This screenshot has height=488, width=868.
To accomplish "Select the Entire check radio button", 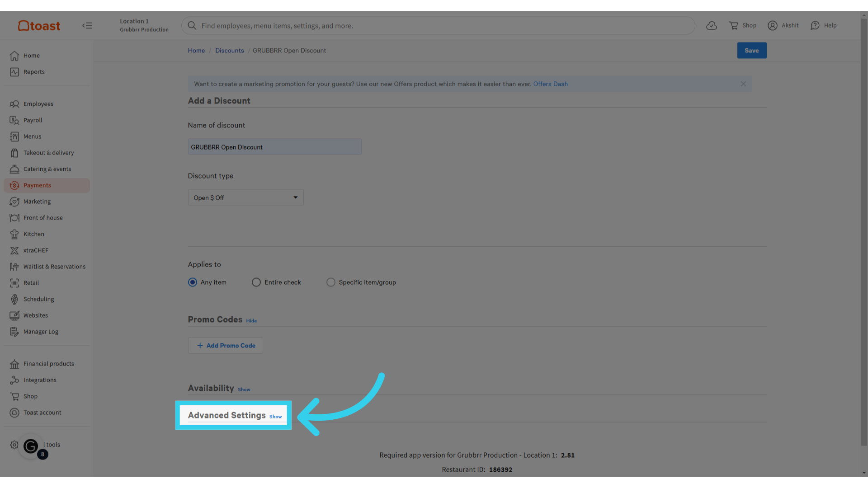I will [x=256, y=282].
